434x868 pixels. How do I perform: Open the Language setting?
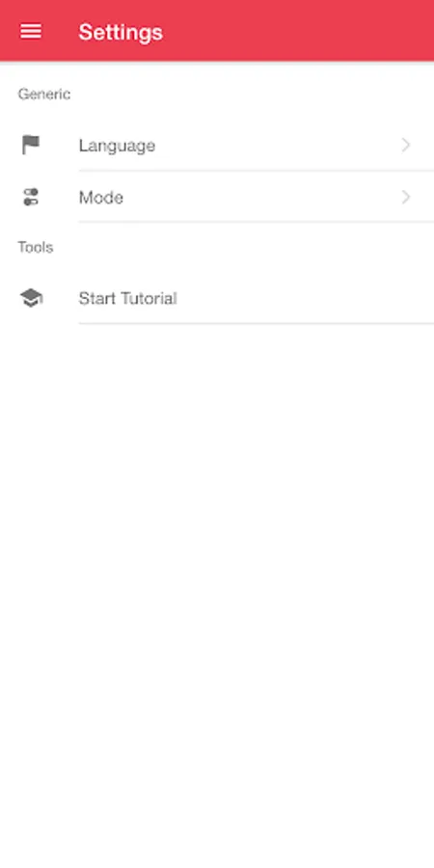pyautogui.click(x=217, y=145)
